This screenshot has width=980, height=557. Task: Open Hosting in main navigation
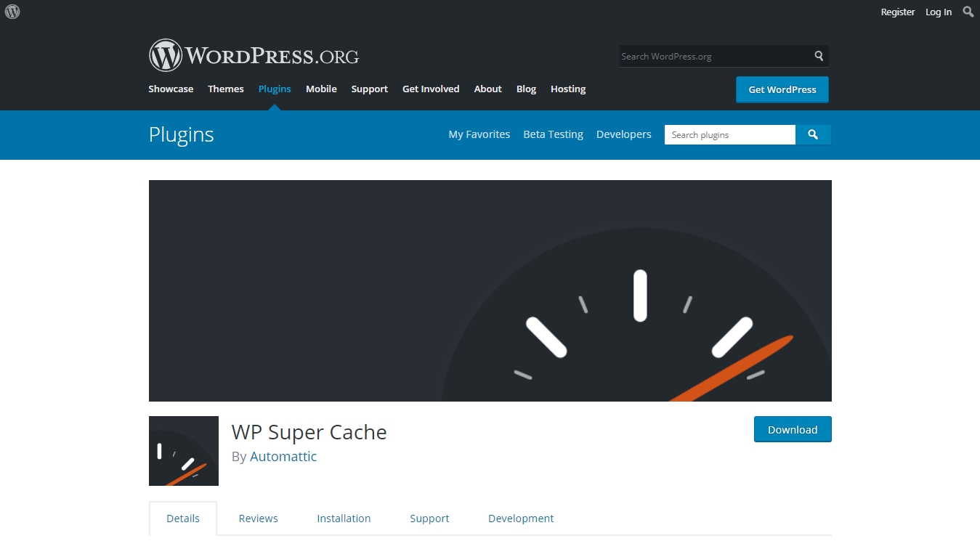pos(568,89)
